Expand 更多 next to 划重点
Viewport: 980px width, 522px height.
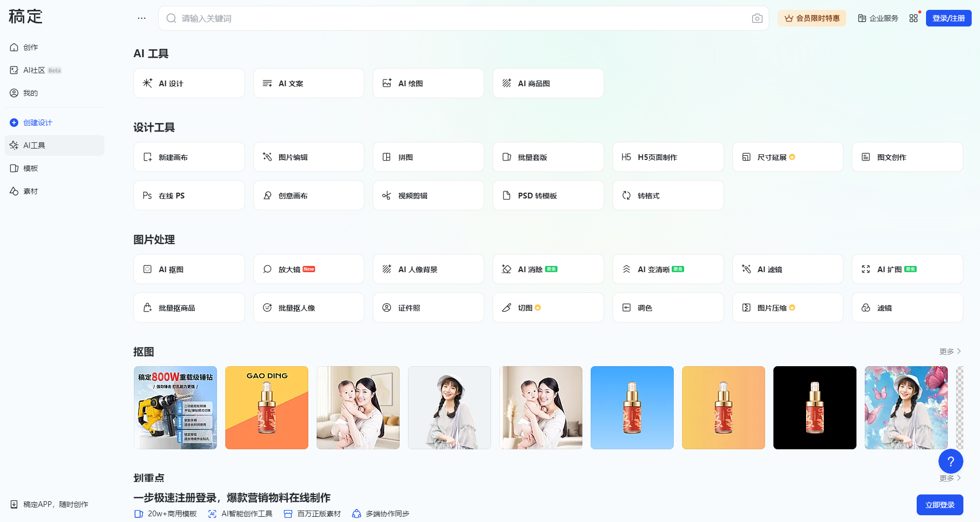(950, 478)
